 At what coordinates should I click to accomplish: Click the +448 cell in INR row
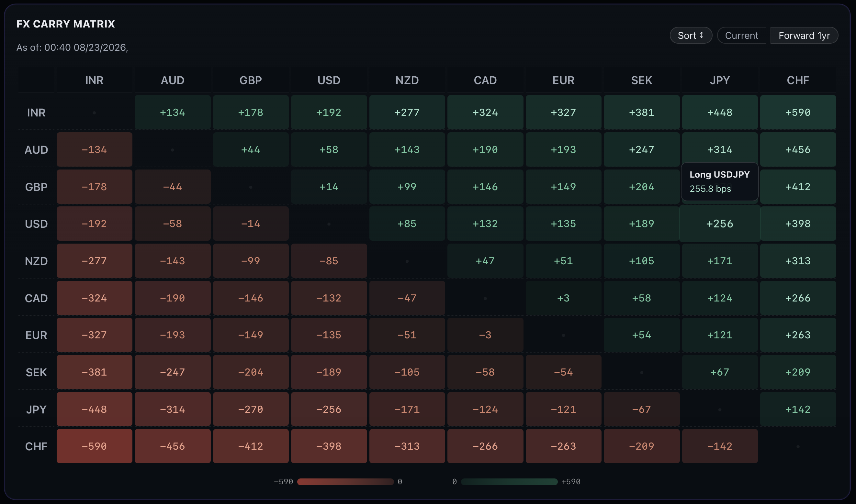pos(720,113)
